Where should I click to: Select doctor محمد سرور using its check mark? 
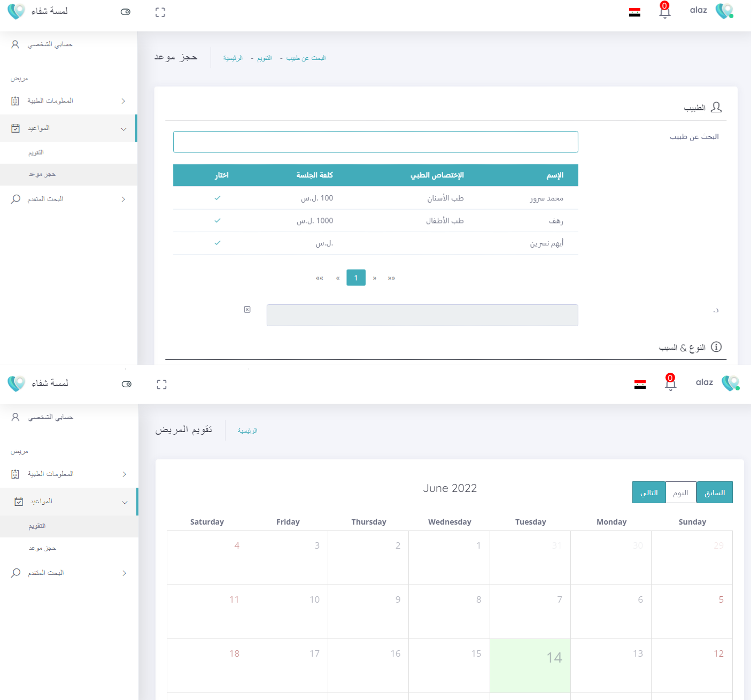[218, 198]
